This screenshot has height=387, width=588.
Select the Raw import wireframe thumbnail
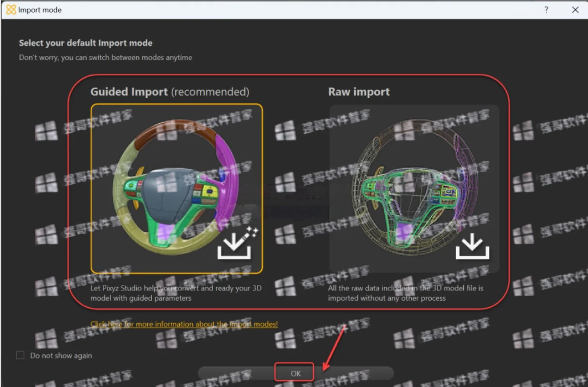(x=414, y=189)
